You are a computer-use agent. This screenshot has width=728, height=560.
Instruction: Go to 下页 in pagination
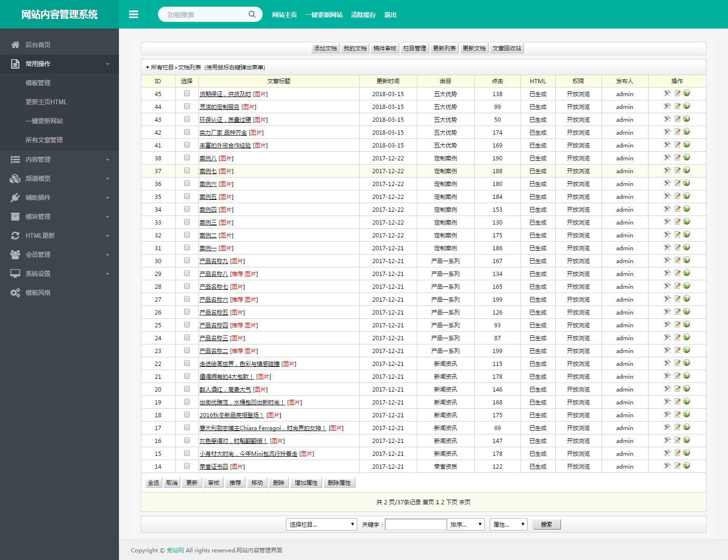tap(452, 502)
